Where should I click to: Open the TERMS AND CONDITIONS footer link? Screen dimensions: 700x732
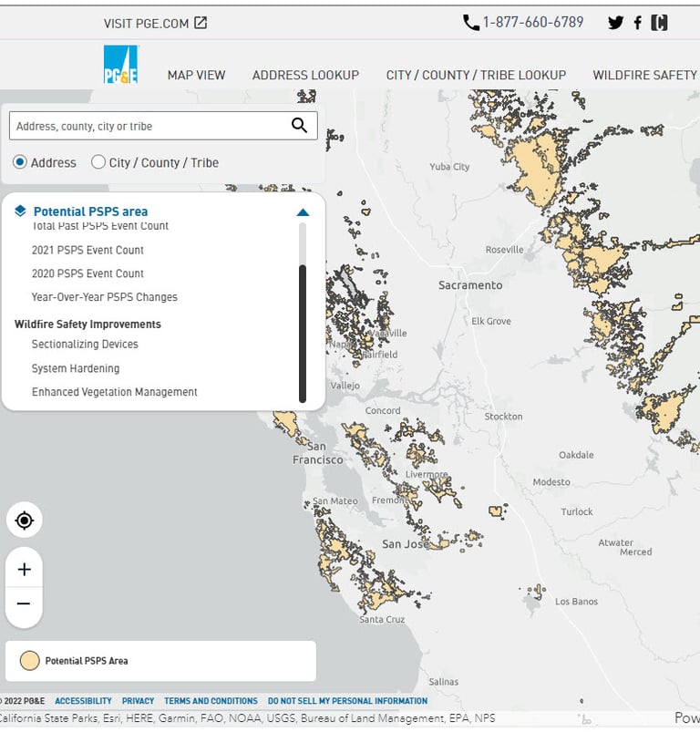pos(211,701)
